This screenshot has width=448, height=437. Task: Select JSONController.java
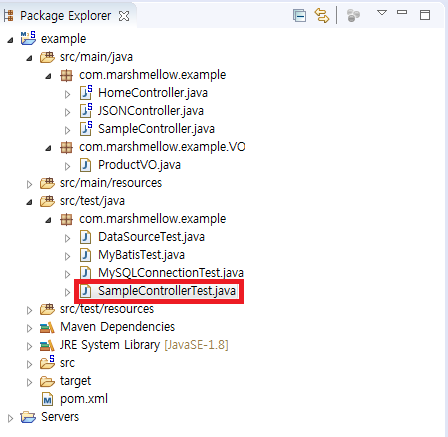[x=151, y=111]
